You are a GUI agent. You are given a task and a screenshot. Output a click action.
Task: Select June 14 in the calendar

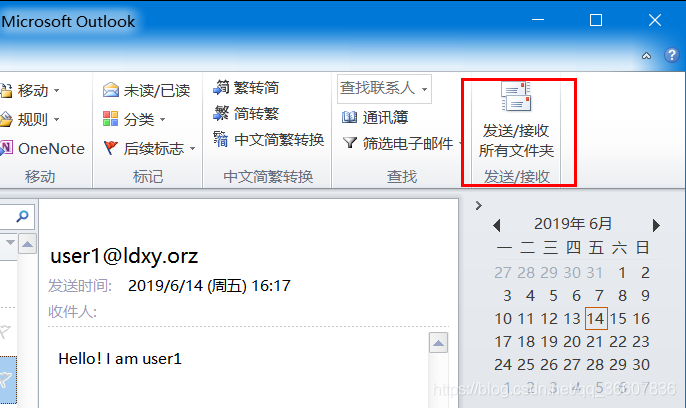pyautogui.click(x=596, y=318)
